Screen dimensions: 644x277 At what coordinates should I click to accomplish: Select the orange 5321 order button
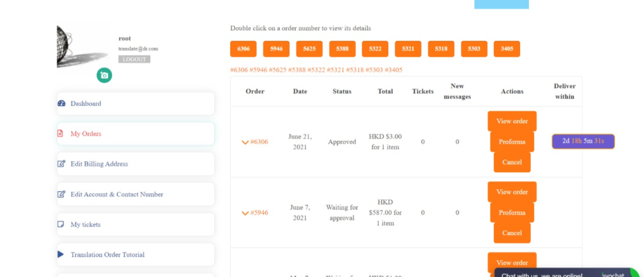(x=408, y=49)
